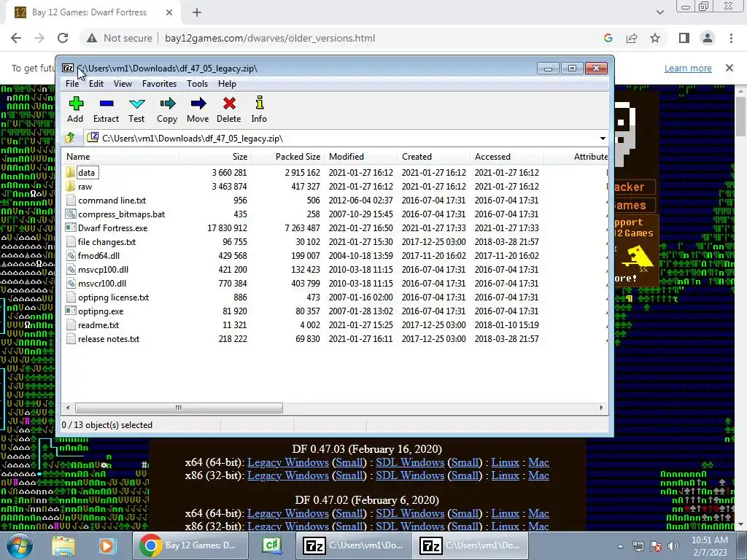747x560 pixels.
Task: Click the Info toolbar icon
Action: pos(259,103)
